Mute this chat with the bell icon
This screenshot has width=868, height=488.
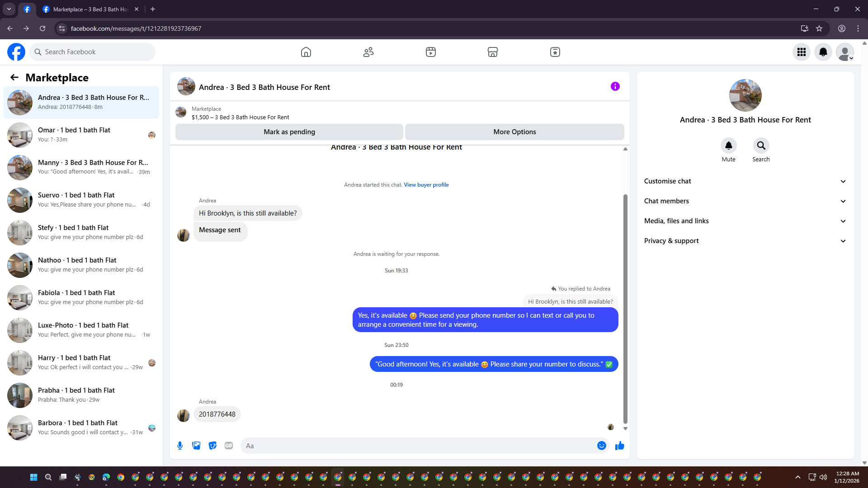(x=729, y=145)
